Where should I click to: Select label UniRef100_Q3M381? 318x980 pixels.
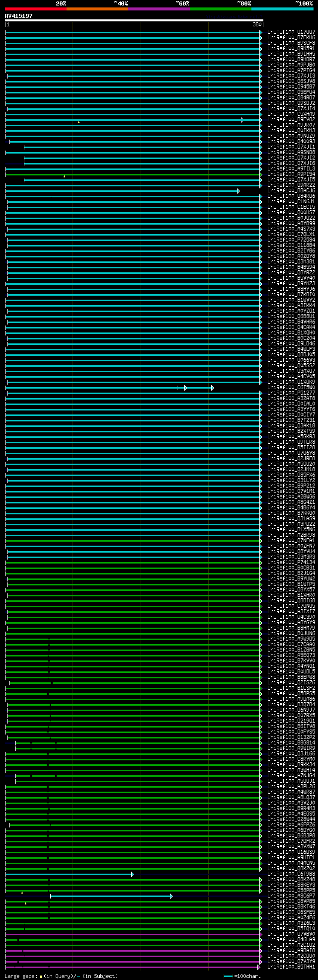coord(291,262)
